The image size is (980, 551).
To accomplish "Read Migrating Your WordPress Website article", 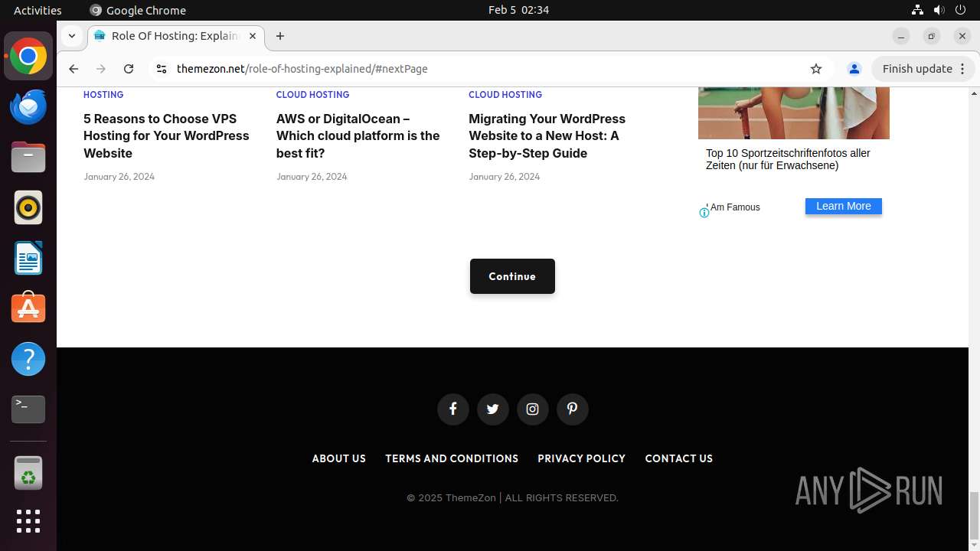I will (x=547, y=136).
